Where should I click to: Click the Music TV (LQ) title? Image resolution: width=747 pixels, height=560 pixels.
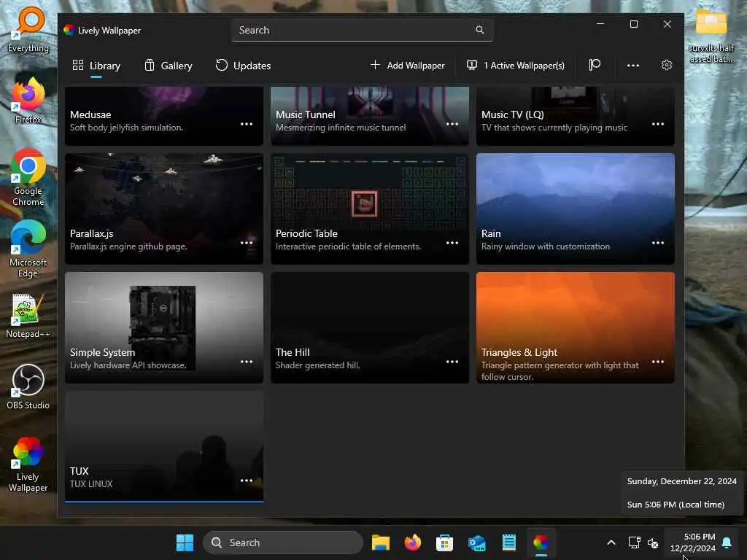click(513, 114)
